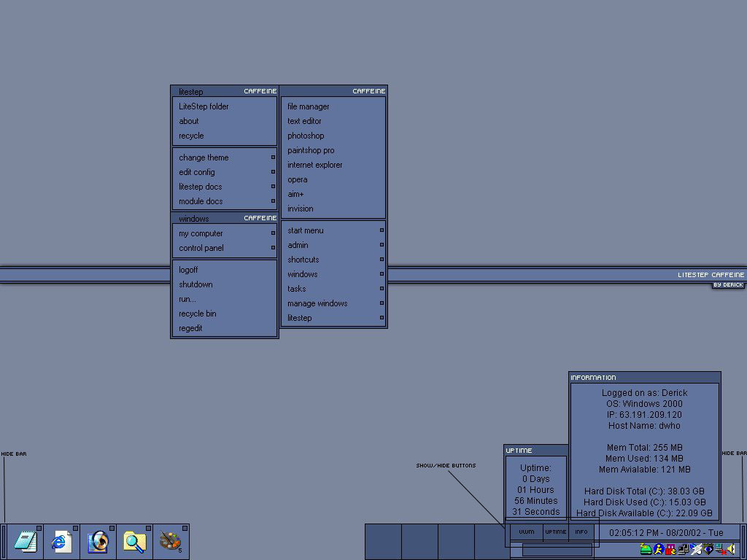
Task: Open the speaker volume tray icon
Action: tap(732, 549)
